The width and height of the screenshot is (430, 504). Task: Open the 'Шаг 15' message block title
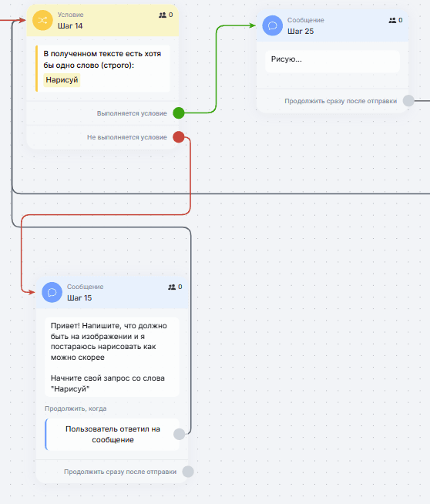pyautogui.click(x=79, y=298)
